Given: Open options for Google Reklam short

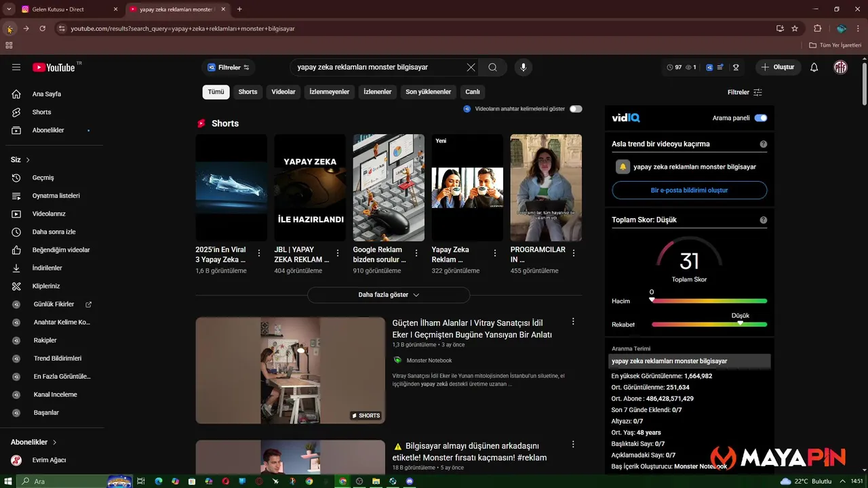Looking at the screenshot, I should coord(416,253).
